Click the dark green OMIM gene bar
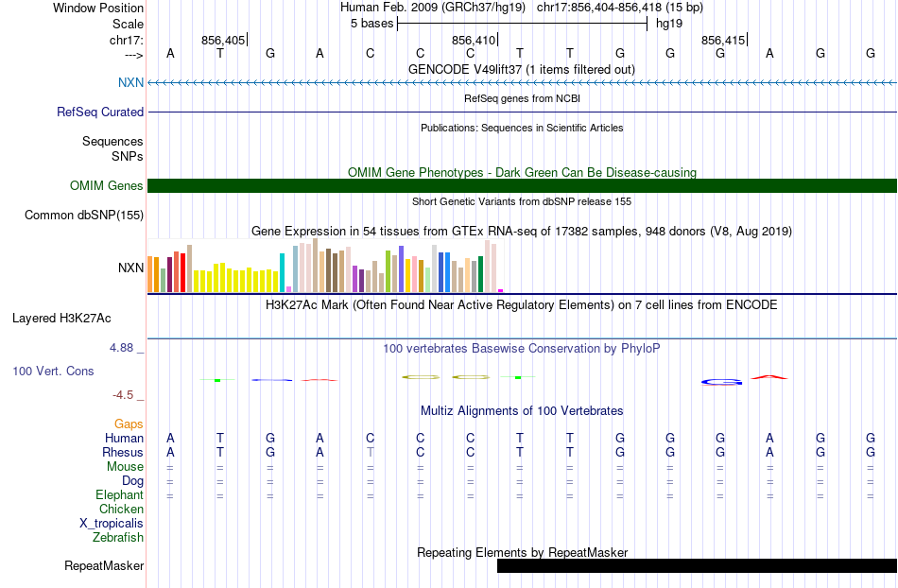Image resolution: width=898 pixels, height=588 pixels. click(x=523, y=185)
